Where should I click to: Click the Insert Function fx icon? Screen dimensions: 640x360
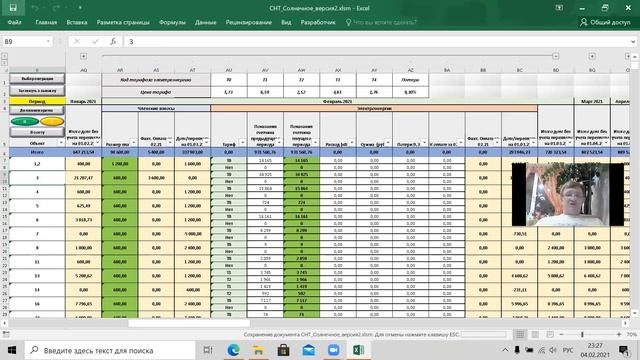click(113, 42)
